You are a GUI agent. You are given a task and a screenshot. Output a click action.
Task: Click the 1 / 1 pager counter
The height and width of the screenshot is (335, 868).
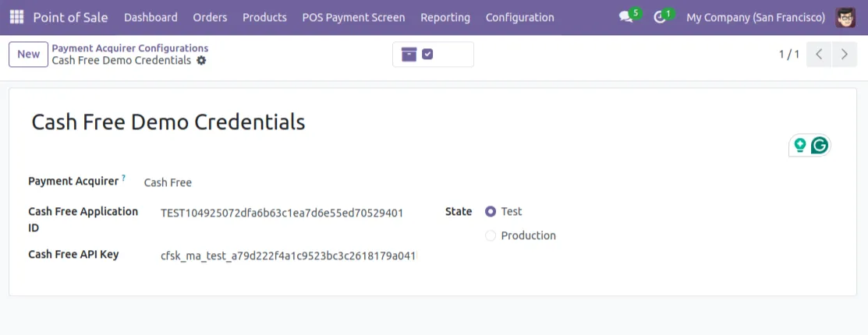788,55
